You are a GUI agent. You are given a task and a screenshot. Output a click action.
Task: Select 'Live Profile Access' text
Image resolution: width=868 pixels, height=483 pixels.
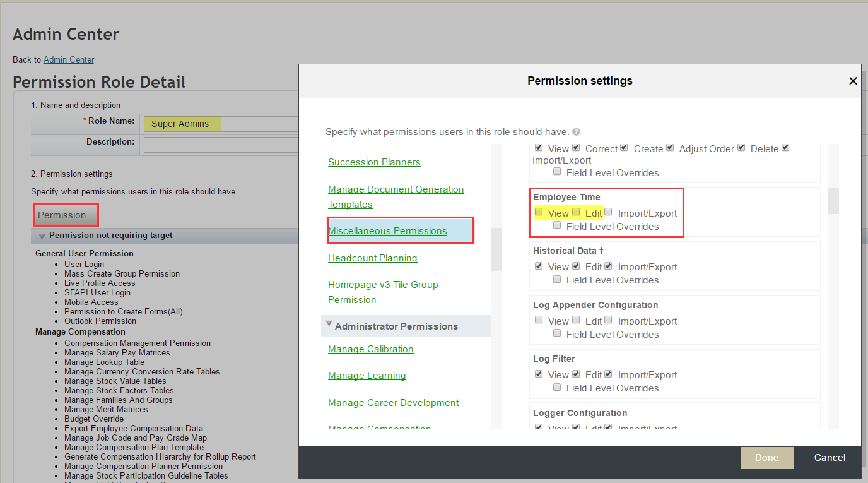tap(100, 283)
